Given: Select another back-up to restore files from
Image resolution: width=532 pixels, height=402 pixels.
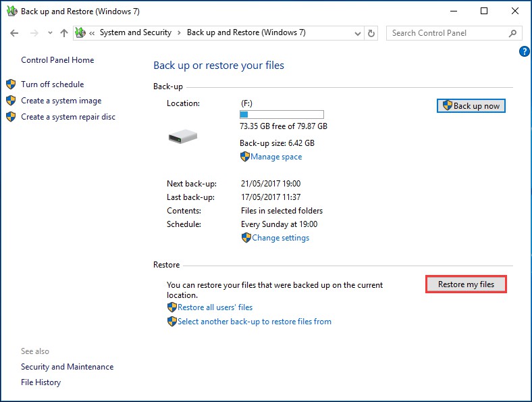Looking at the screenshot, I should (255, 322).
